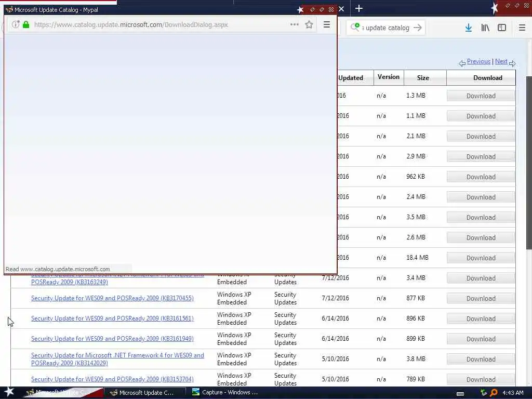
Task: Click the 4:43 AM system clock
Action: click(x=513, y=393)
